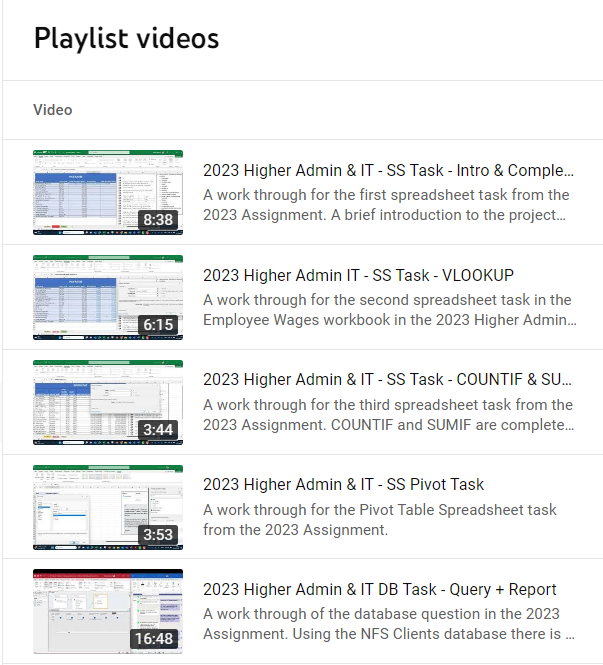Click title '2023 Higher Admin & IT - SS Pivot Task'
603x665 pixels.
click(x=343, y=484)
